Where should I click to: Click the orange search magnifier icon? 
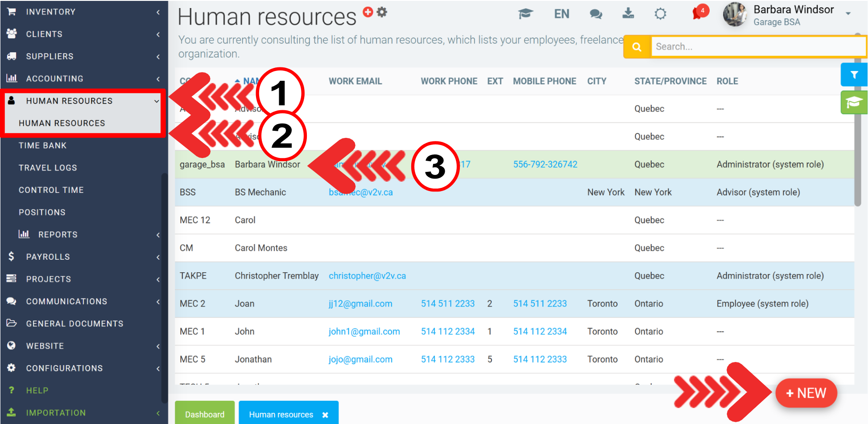click(637, 47)
